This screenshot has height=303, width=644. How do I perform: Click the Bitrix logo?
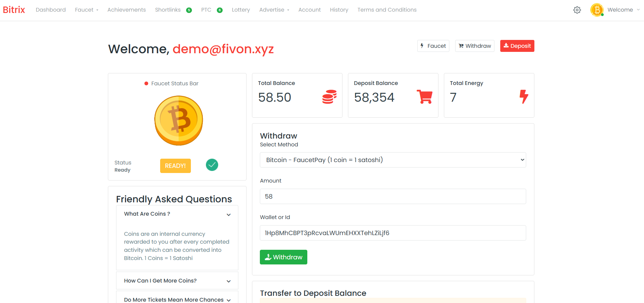pos(14,10)
